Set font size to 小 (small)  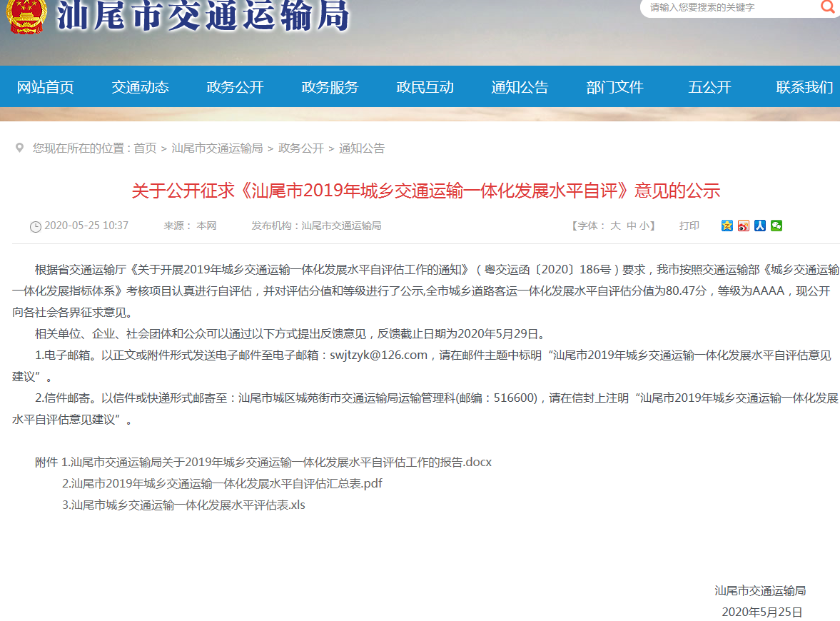[644, 226]
